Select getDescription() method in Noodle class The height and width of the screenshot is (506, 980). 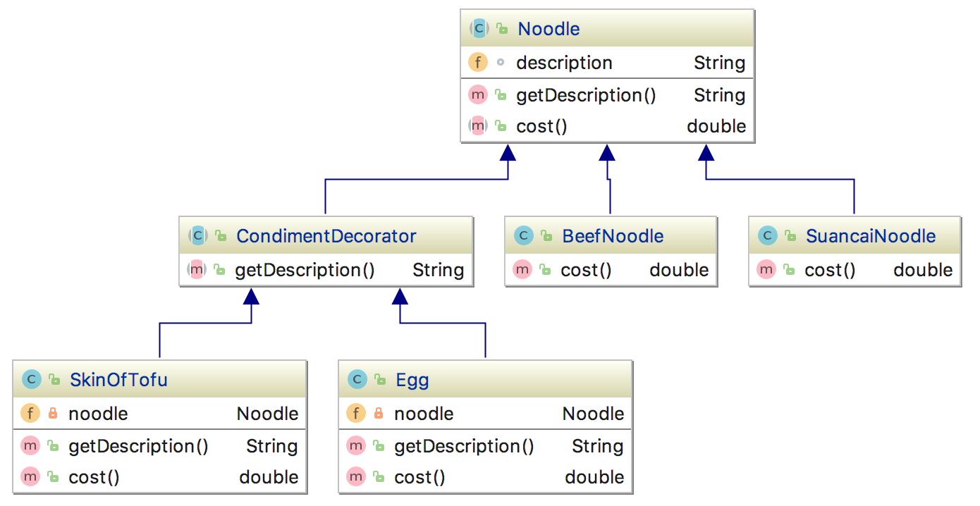586,95
